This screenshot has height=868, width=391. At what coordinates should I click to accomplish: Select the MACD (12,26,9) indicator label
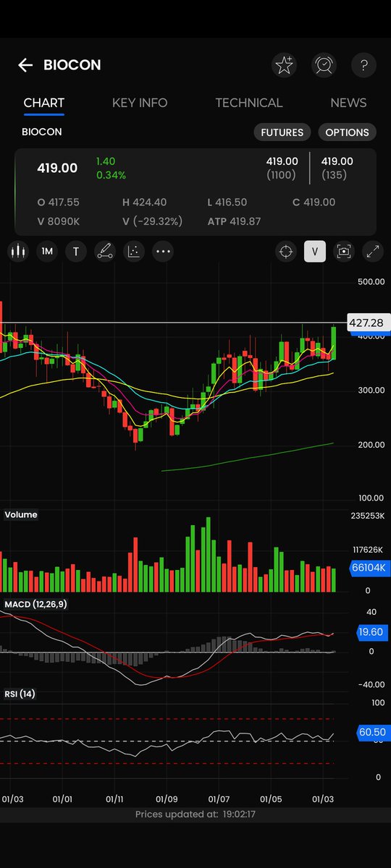click(35, 604)
